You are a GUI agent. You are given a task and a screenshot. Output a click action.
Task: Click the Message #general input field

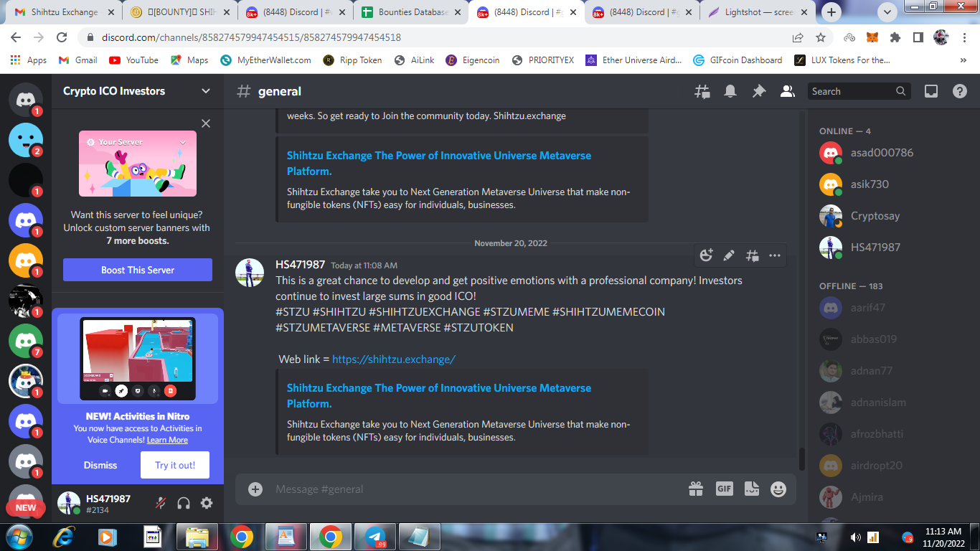pos(473,489)
